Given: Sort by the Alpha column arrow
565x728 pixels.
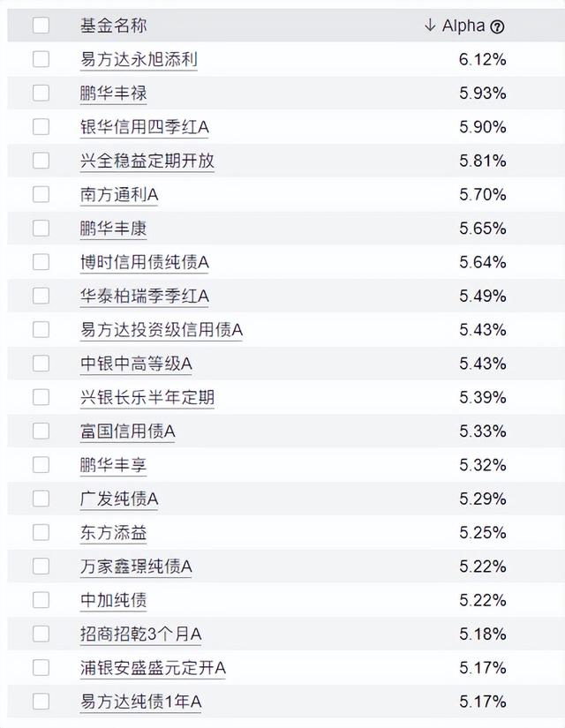Looking at the screenshot, I should coord(430,26).
